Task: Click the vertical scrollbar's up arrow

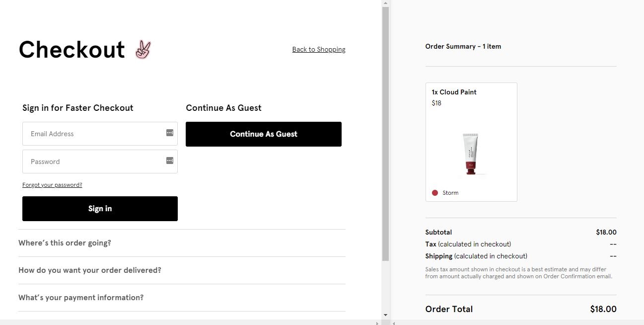Action: [x=385, y=3]
